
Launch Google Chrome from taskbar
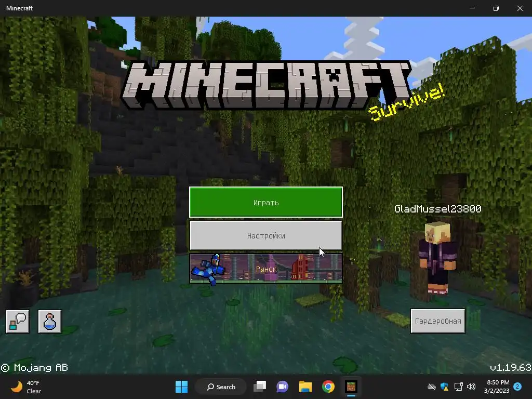[328, 387]
